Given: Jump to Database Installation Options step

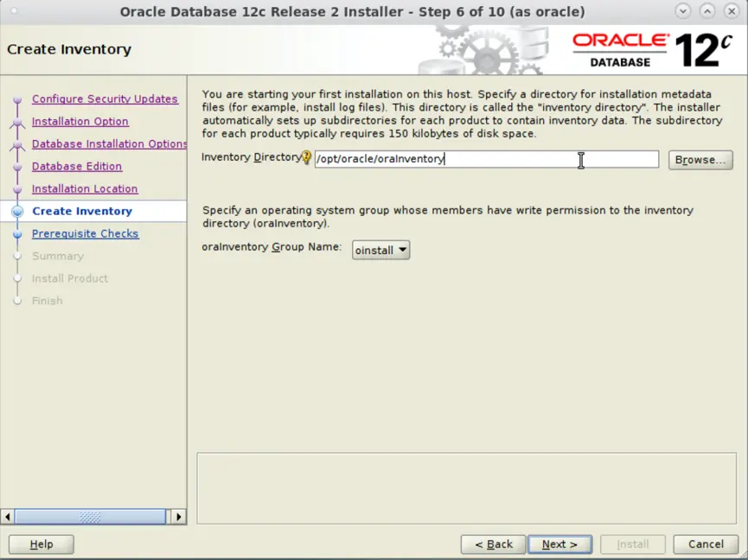Looking at the screenshot, I should (109, 144).
